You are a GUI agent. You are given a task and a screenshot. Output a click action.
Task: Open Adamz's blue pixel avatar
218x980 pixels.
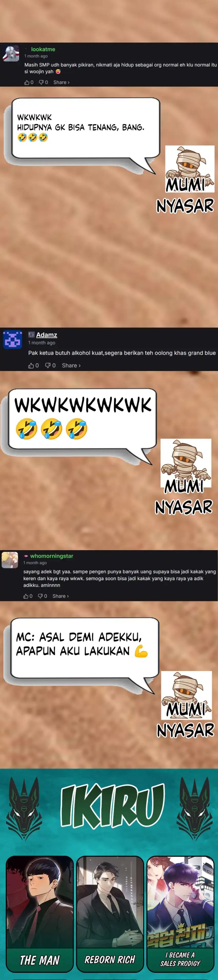pos(12,340)
